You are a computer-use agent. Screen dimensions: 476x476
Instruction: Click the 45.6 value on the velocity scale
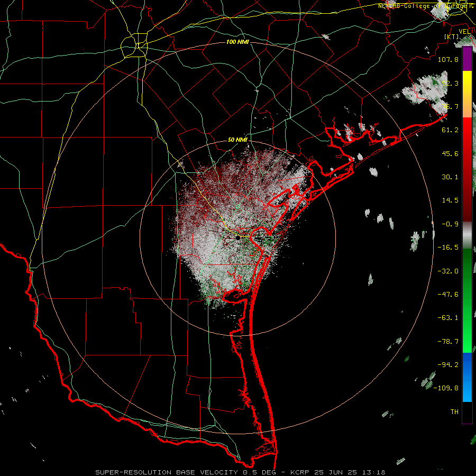[450, 153]
